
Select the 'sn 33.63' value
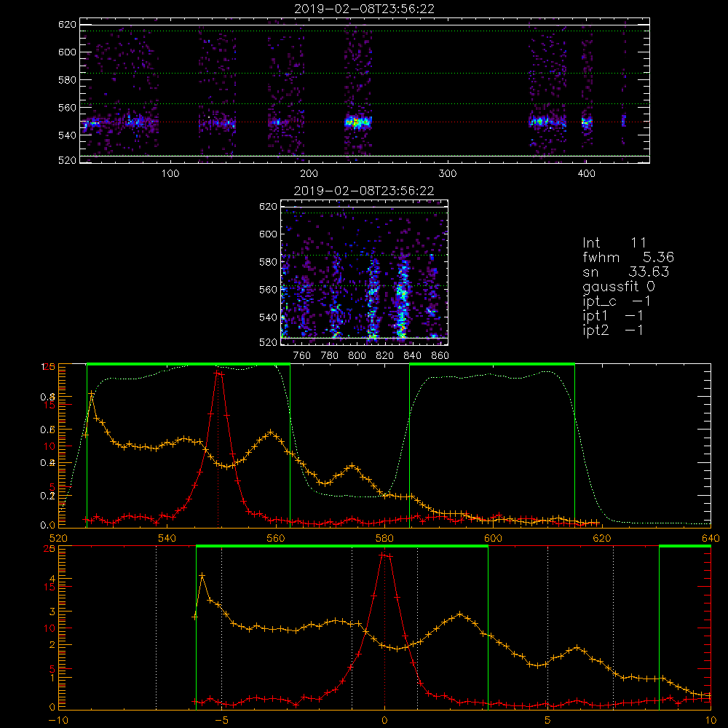[626, 272]
